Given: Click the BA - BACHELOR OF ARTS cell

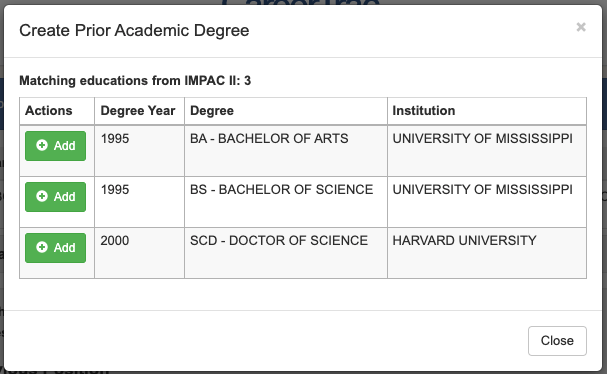Looking at the screenshot, I should click(x=269, y=139).
